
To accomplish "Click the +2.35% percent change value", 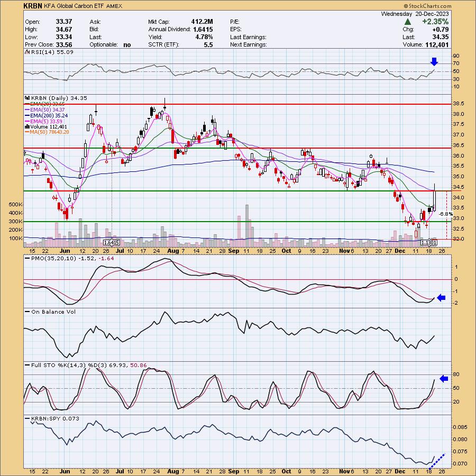I will pyautogui.click(x=435, y=22).
